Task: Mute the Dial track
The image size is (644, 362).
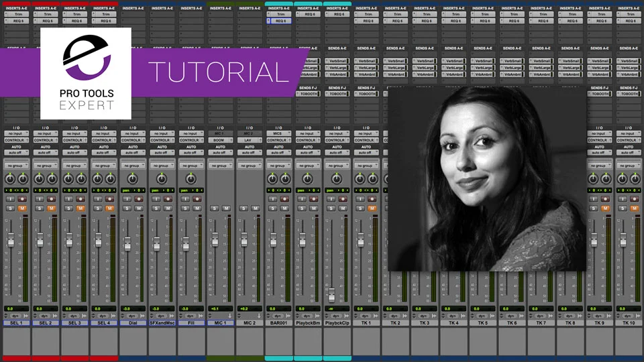Action: point(139,208)
